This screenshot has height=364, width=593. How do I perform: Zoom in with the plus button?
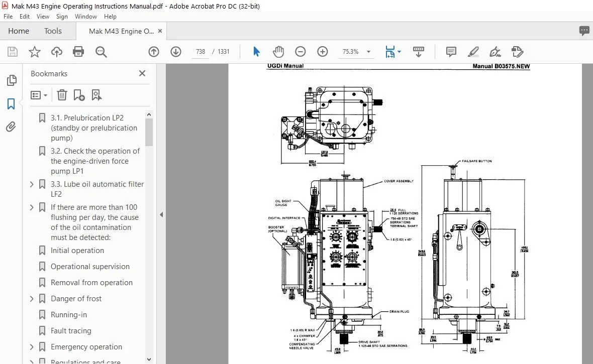pos(322,52)
